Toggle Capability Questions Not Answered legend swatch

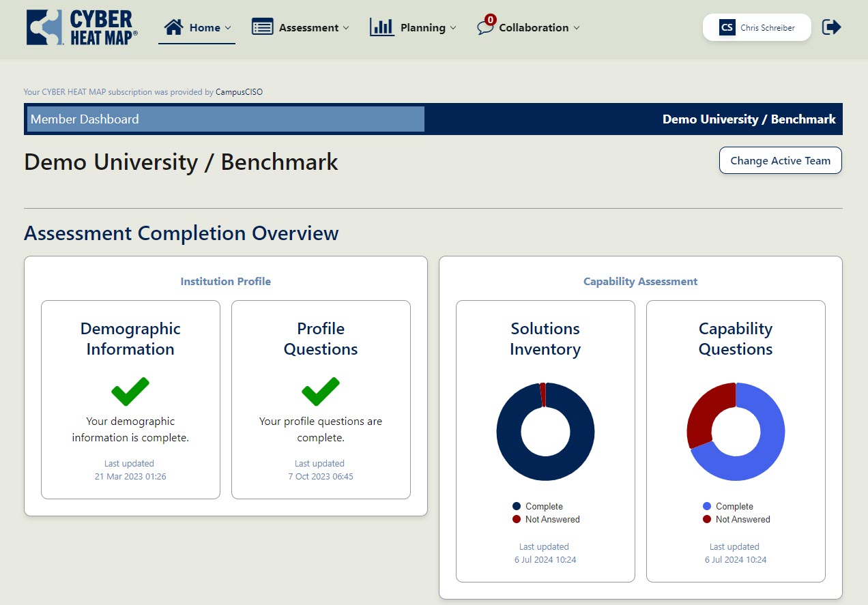point(707,519)
